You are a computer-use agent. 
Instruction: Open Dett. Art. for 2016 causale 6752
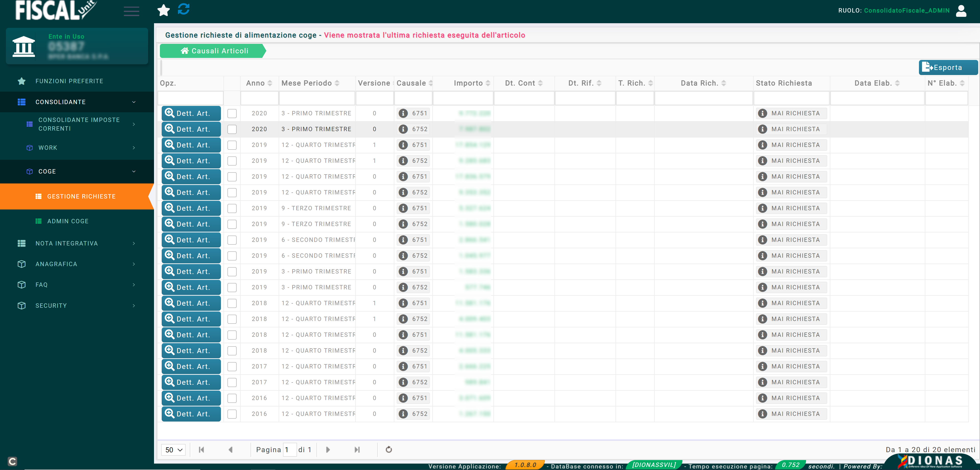click(191, 414)
